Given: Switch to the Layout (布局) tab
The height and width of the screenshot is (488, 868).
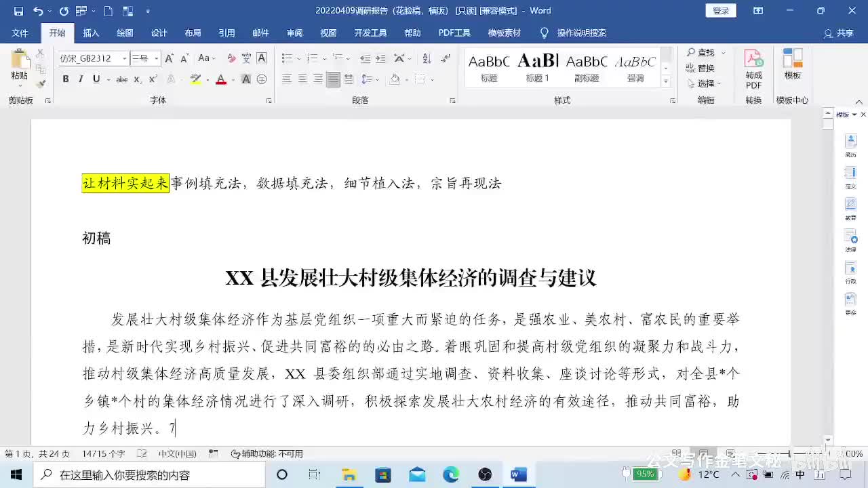Looking at the screenshot, I should pyautogui.click(x=193, y=33).
